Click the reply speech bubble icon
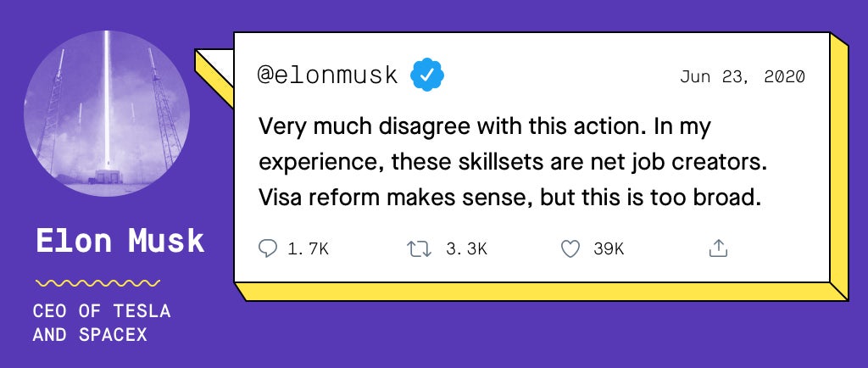 (x=268, y=248)
